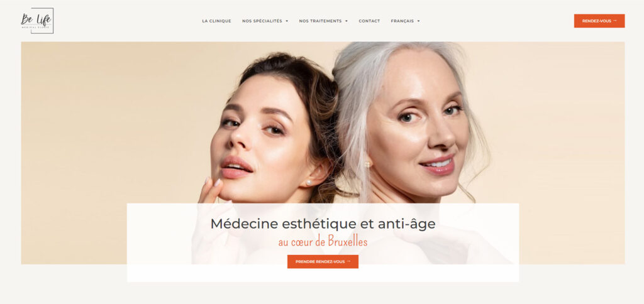Click the white headline card area
Viewport: 644px width, 304px height.
[x=323, y=242]
